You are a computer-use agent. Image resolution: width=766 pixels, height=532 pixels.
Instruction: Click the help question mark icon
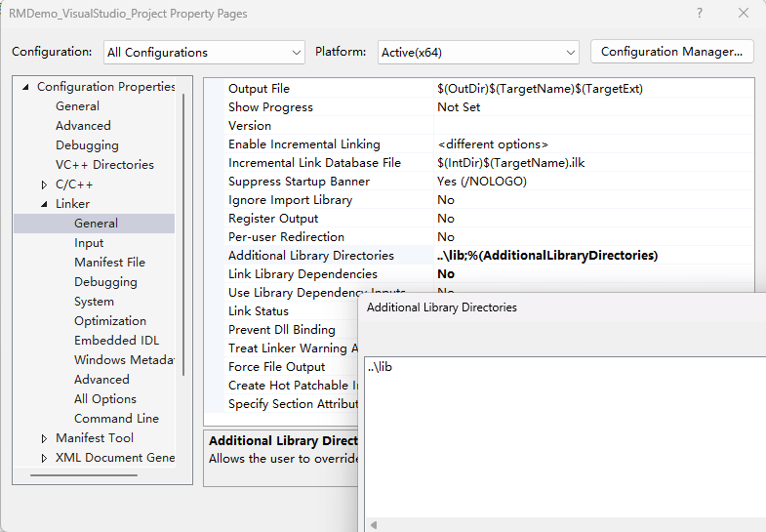tap(699, 14)
